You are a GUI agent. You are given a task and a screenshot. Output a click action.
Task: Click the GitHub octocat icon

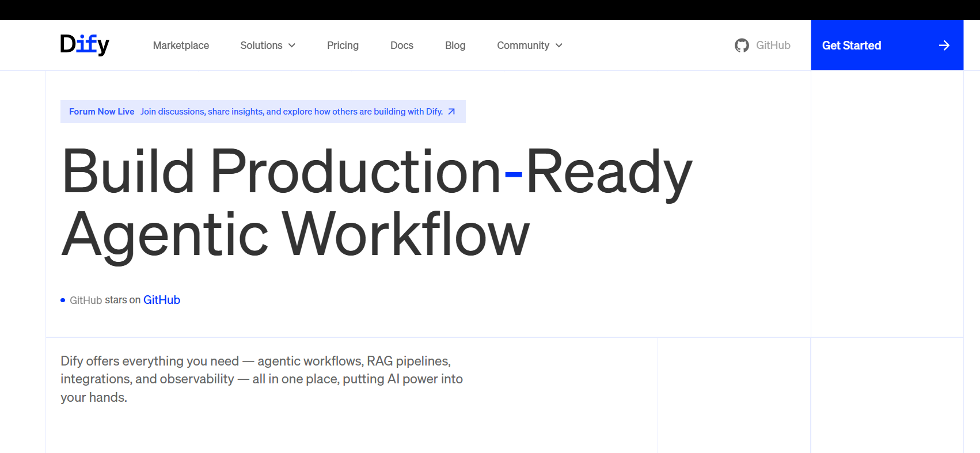742,45
